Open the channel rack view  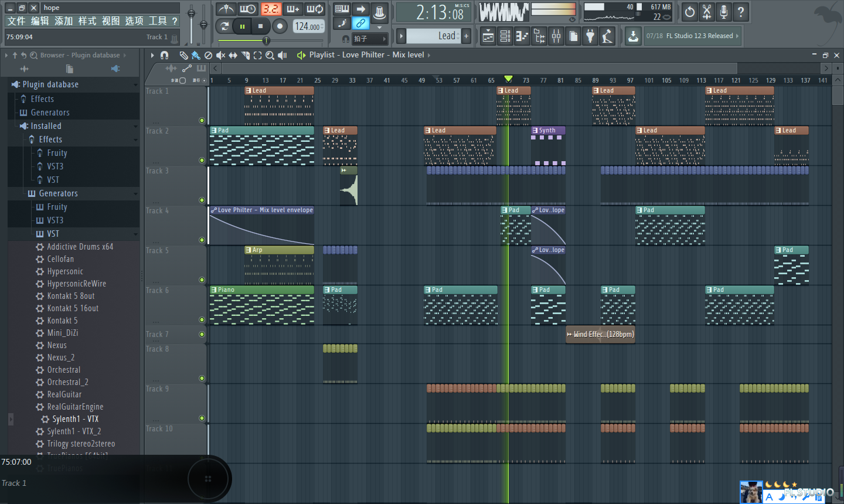(x=505, y=36)
